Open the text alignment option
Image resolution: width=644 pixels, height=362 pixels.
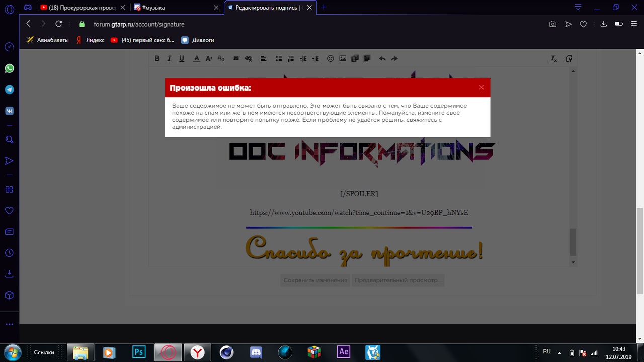pyautogui.click(x=263, y=59)
